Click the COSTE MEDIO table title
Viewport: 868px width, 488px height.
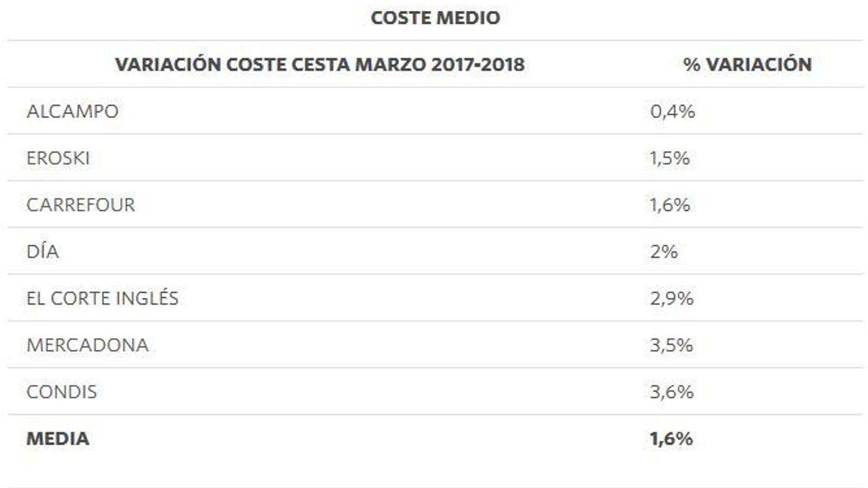(x=435, y=18)
